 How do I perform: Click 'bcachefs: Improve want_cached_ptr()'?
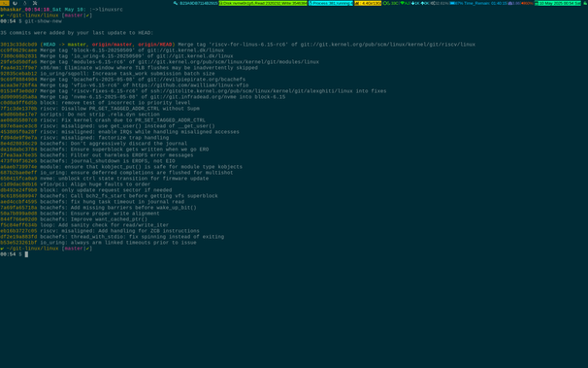pos(94,219)
